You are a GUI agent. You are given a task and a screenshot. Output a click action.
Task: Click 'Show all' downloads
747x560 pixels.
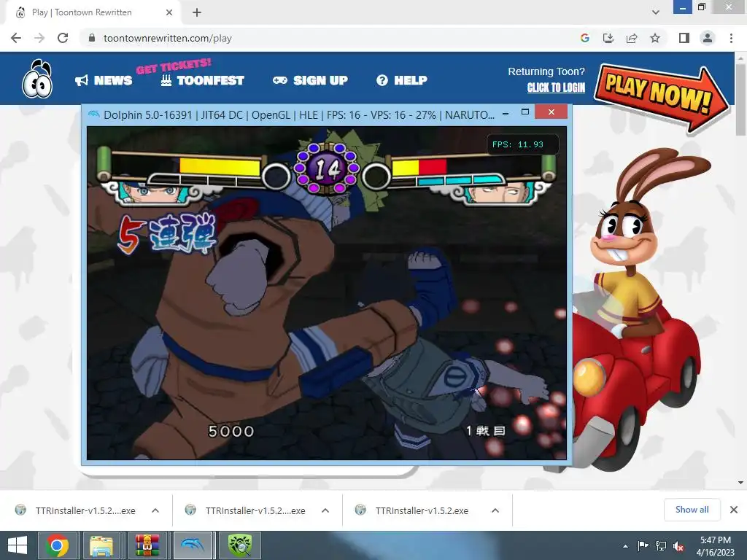(692, 510)
